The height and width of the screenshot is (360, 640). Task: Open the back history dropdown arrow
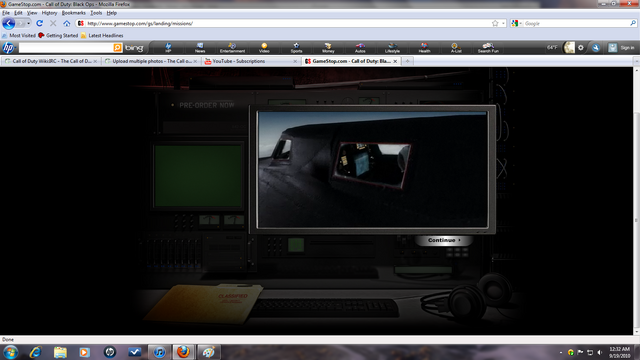(28, 23)
